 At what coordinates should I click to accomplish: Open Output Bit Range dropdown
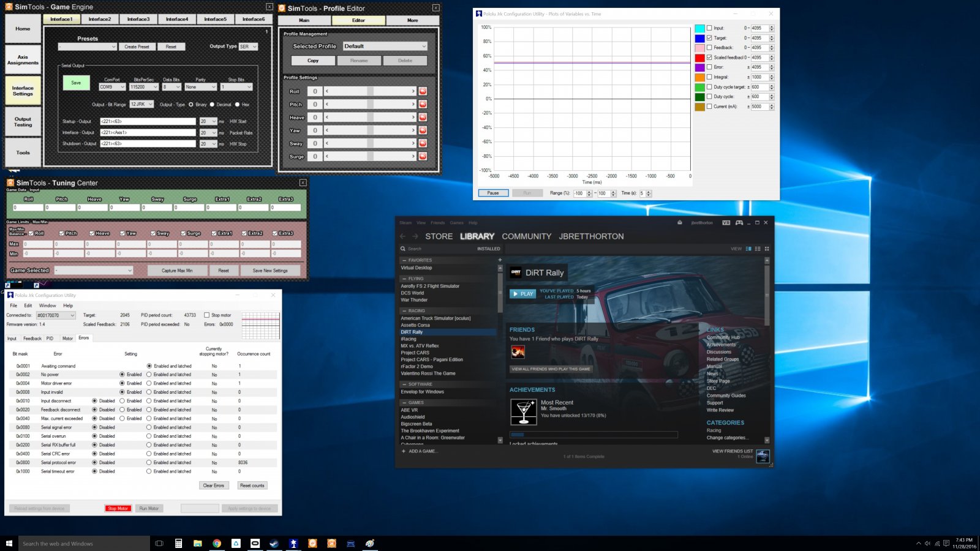coord(141,105)
